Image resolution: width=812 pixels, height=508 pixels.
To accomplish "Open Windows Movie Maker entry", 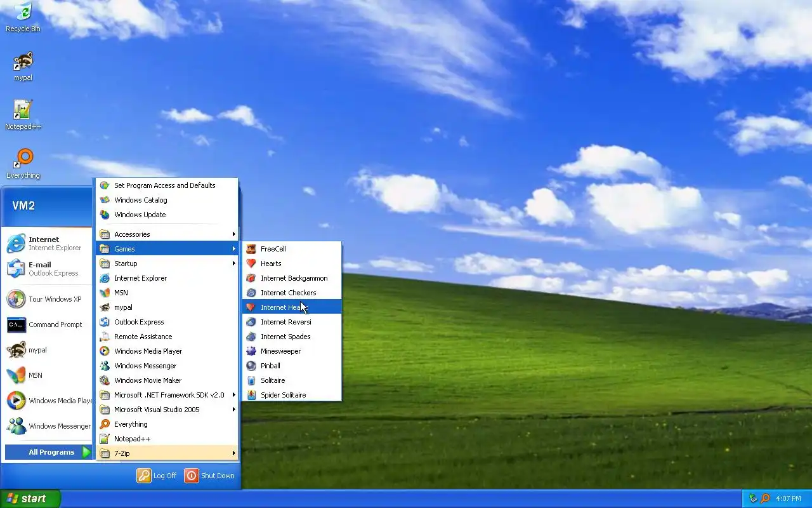I will pyautogui.click(x=167, y=380).
